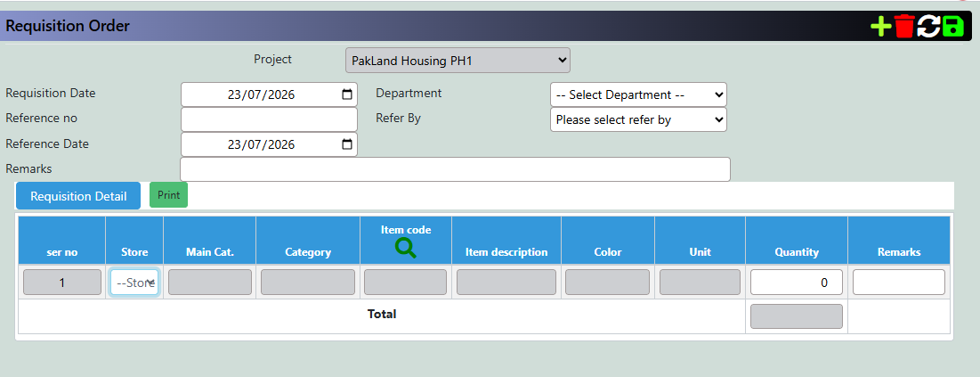
Task: Click the green Print button
Action: coord(169,195)
